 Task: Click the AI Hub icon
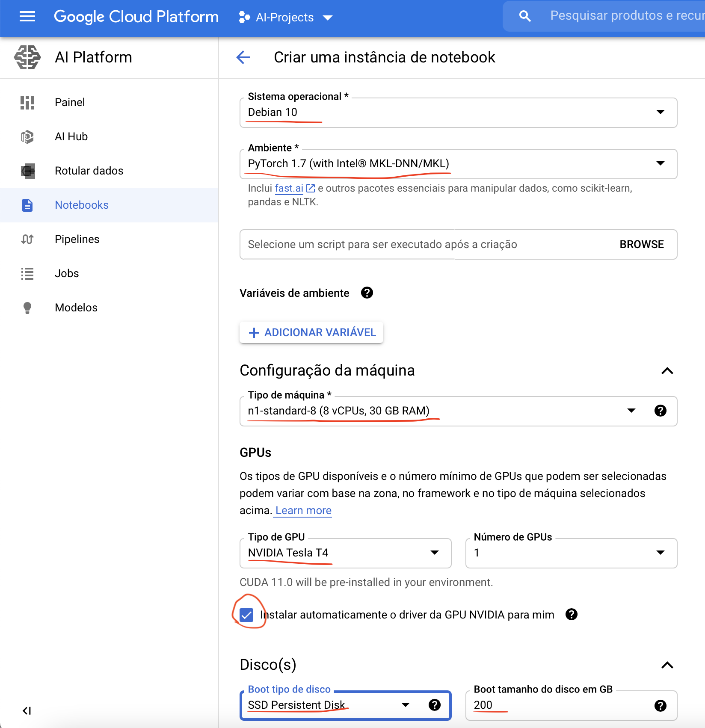coord(27,137)
